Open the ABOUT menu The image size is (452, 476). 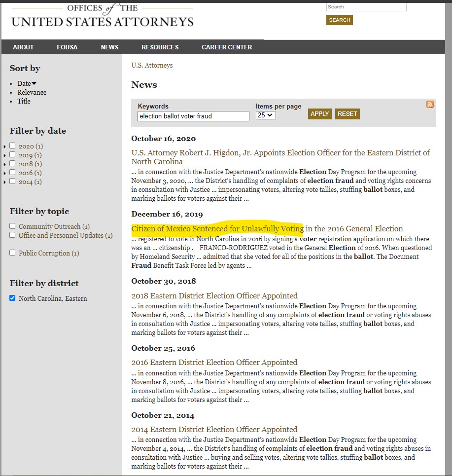pyautogui.click(x=23, y=47)
